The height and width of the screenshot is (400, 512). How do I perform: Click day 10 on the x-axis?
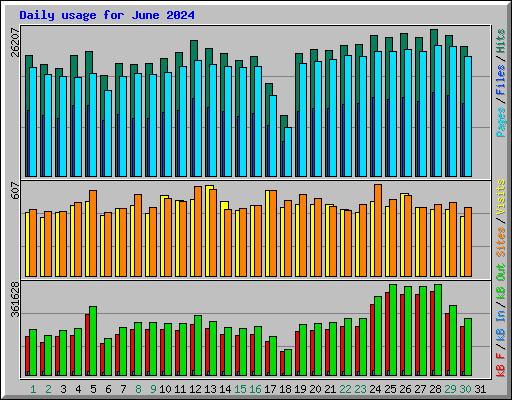[165, 389]
